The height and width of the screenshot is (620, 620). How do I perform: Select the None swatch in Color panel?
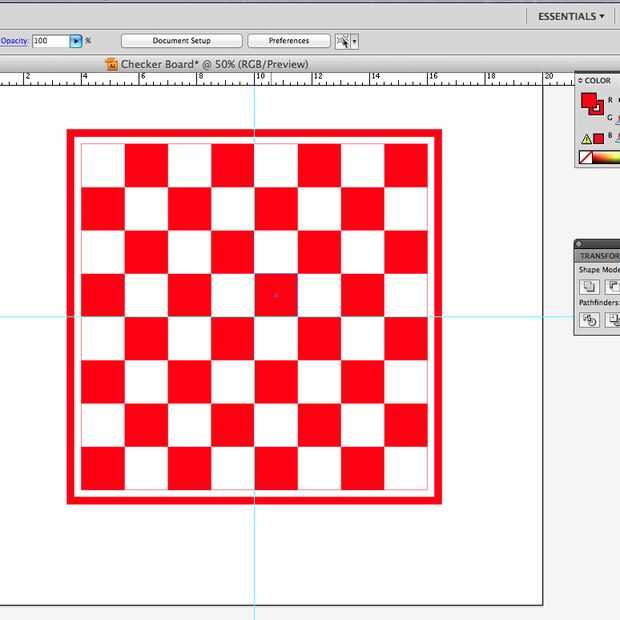[x=586, y=157]
